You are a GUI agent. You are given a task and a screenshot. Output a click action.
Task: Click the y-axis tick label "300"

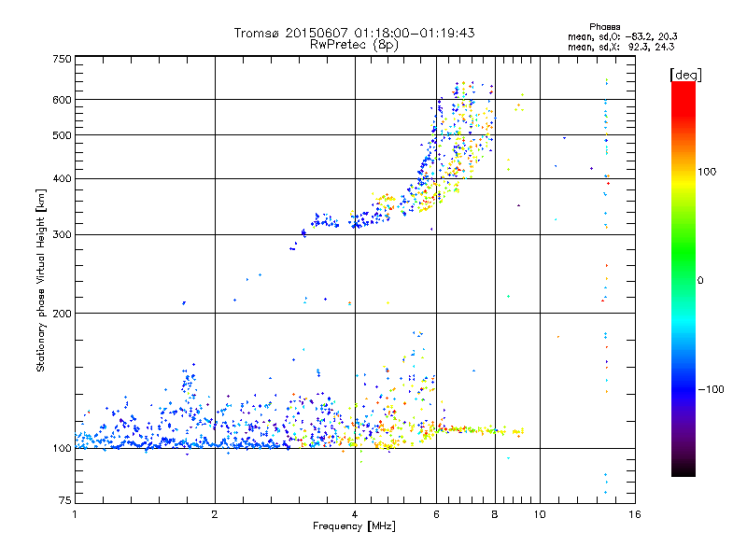coord(62,235)
